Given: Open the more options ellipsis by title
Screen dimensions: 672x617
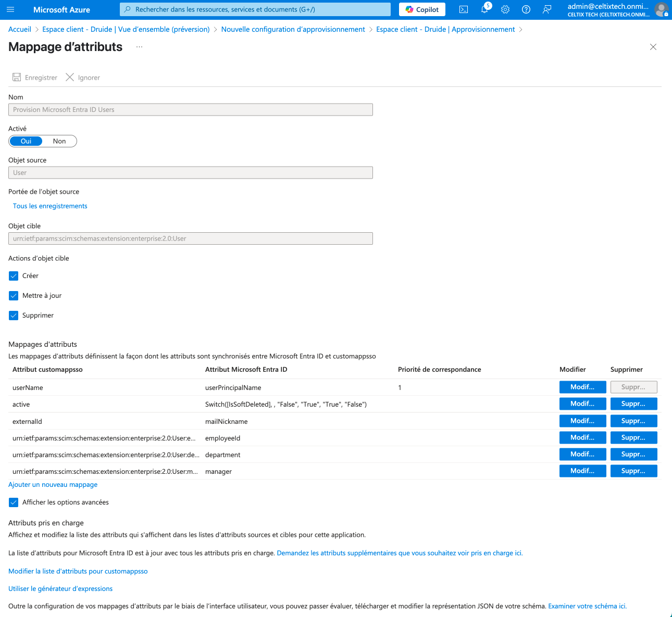Looking at the screenshot, I should [139, 47].
